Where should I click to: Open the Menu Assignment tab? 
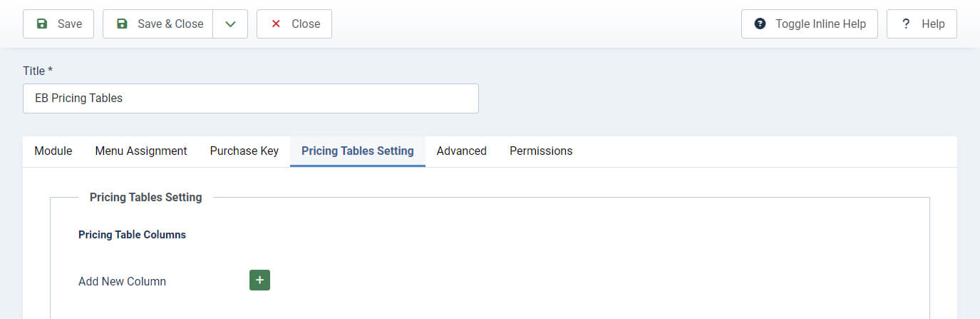(x=141, y=151)
